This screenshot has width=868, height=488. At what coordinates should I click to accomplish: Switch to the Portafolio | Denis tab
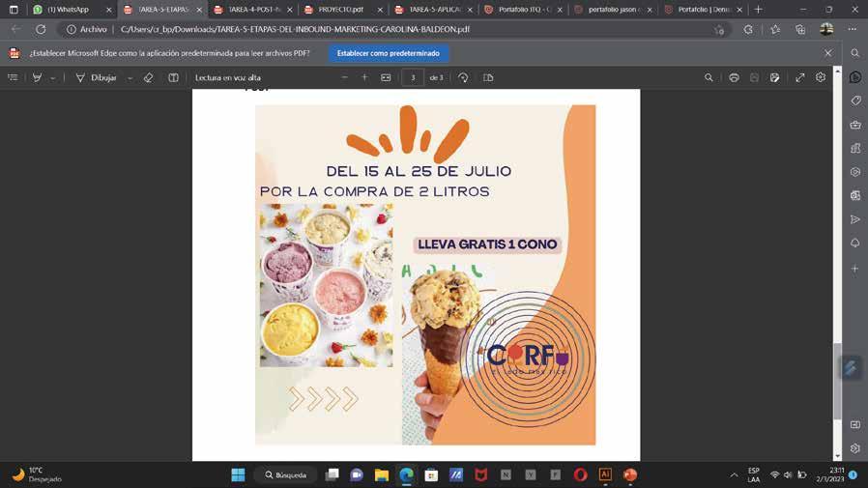pos(703,10)
